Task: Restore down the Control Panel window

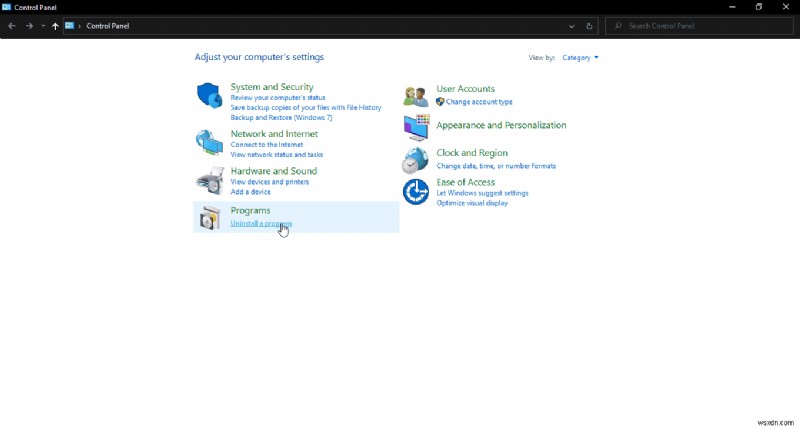Action: (x=759, y=7)
